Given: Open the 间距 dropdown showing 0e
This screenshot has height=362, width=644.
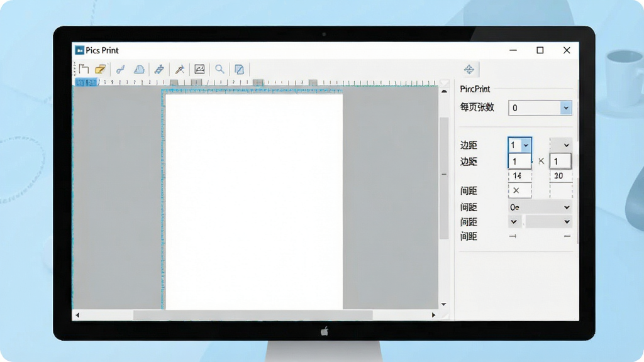Looking at the screenshot, I should click(x=540, y=207).
